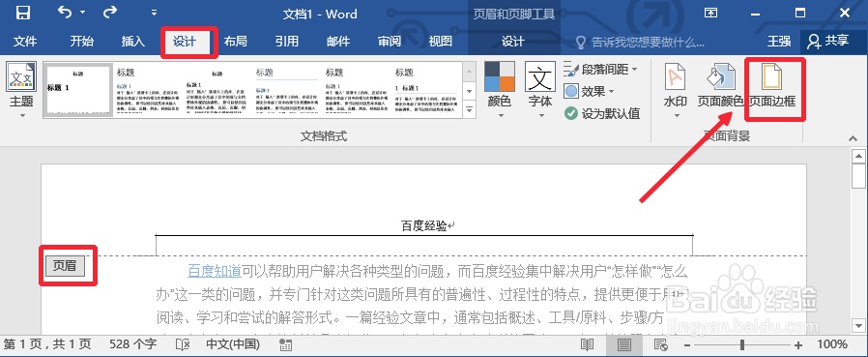Expand the document format gallery

tap(470, 109)
